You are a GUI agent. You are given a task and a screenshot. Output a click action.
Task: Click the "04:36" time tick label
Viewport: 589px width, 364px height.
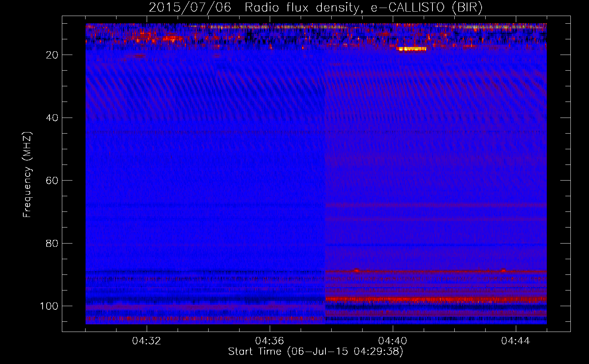click(270, 341)
